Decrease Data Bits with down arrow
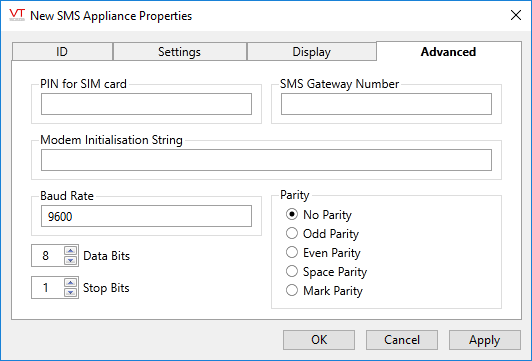Viewport: 532px width, 361px height. pyautogui.click(x=70, y=260)
